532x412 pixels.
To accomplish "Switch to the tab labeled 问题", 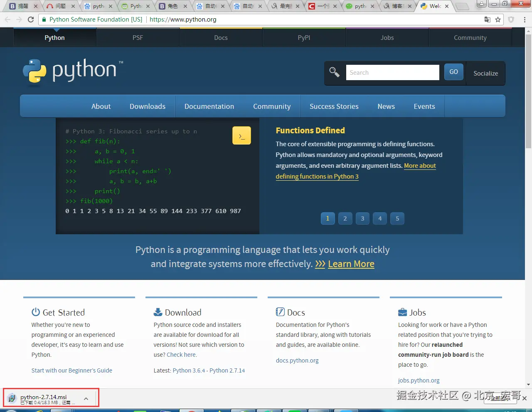I will (60, 6).
